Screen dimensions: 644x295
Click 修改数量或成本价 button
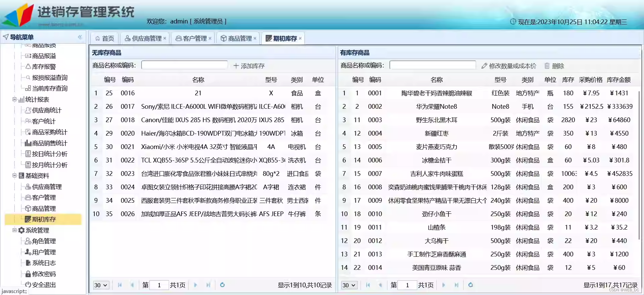pyautogui.click(x=508, y=66)
